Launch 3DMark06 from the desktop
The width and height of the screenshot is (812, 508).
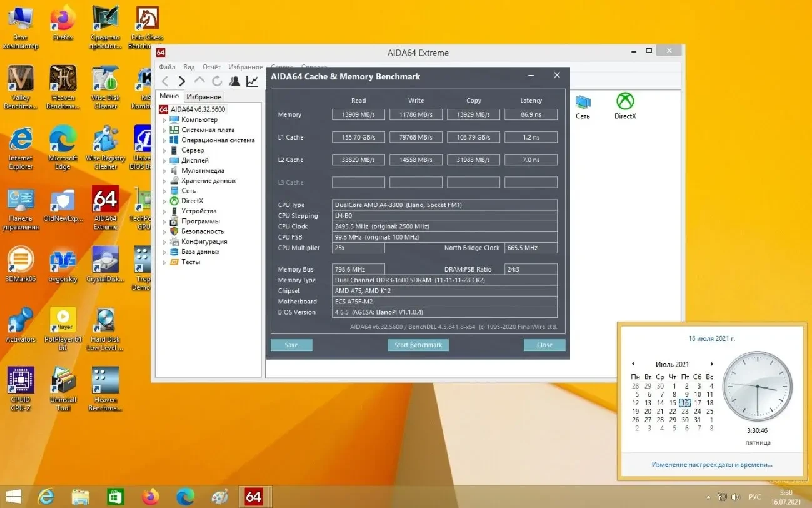[x=21, y=260]
